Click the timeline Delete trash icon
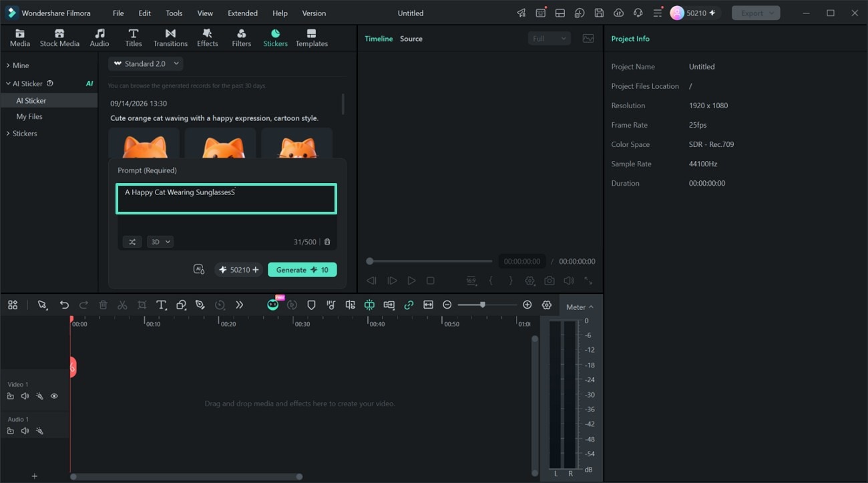This screenshot has width=868, height=483. 103,305
